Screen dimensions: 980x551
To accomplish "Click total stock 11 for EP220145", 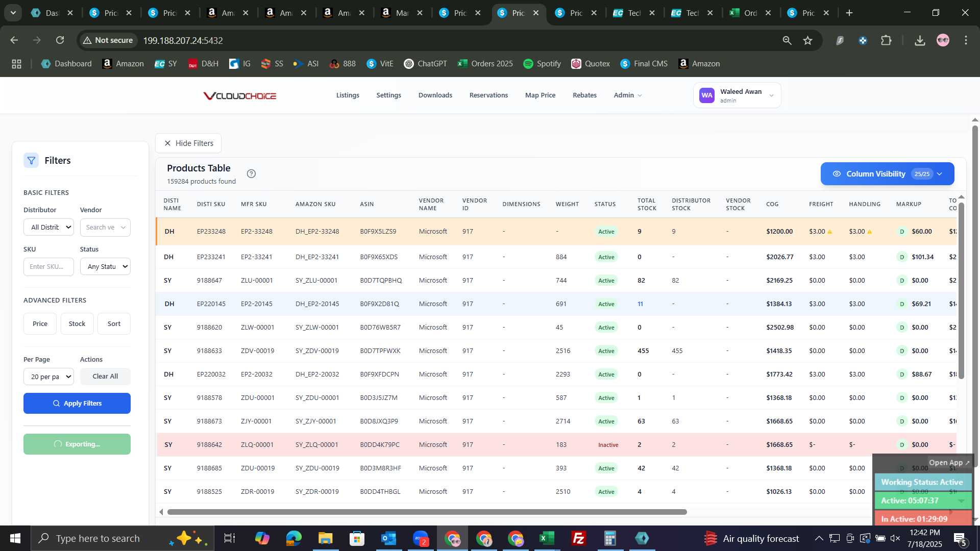I will tap(640, 304).
